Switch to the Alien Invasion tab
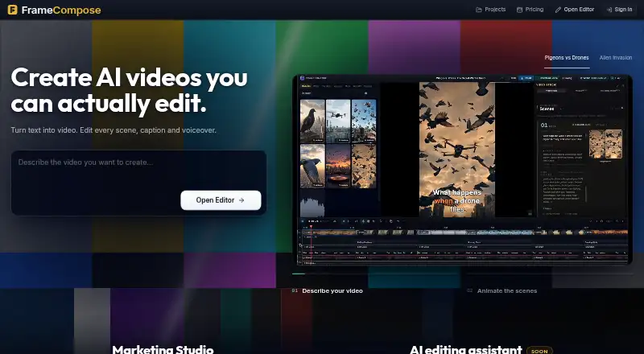 coord(616,58)
